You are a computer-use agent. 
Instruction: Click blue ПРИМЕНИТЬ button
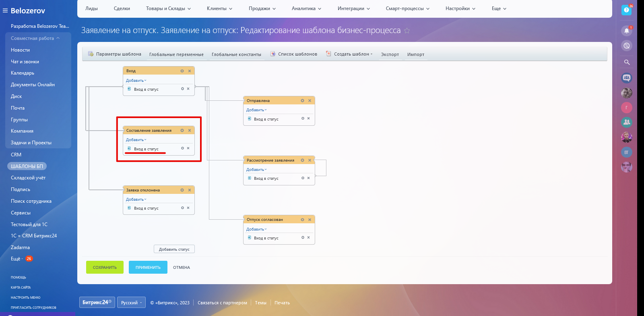148,267
